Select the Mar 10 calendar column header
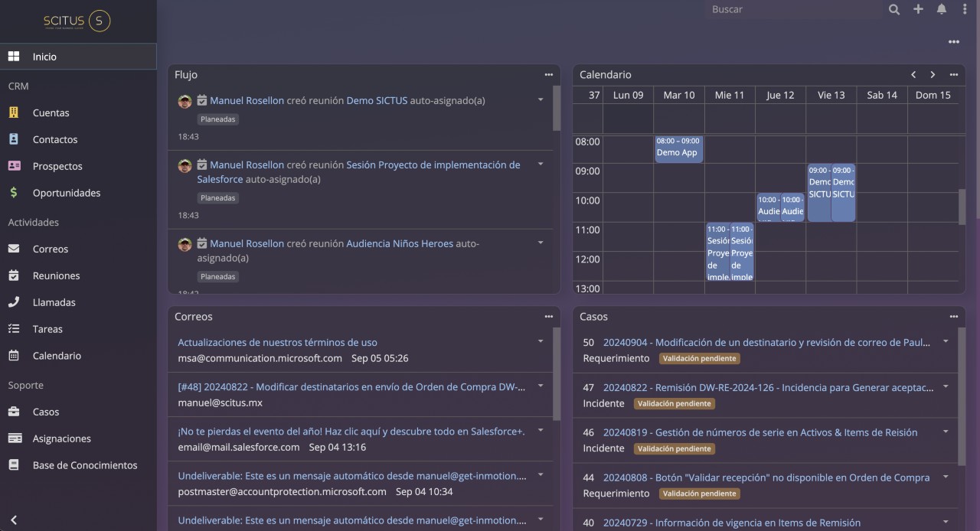This screenshot has width=980, height=531. (679, 95)
